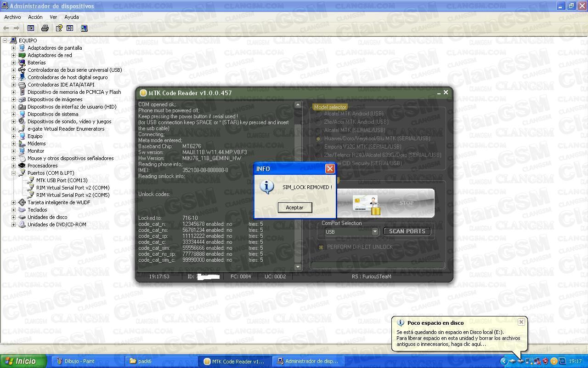Screen dimensions: 588x368
Task: Show hidden tray icons arrow
Action: point(504,362)
